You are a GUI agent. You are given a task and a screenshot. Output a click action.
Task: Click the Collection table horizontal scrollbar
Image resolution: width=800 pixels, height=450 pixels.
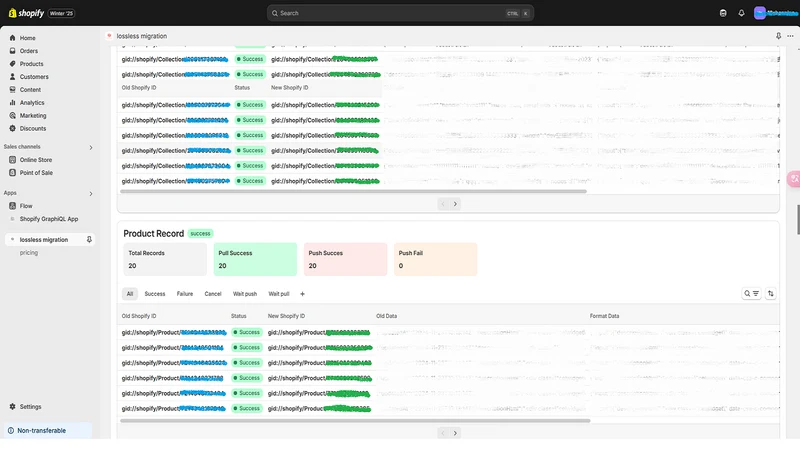pos(353,191)
